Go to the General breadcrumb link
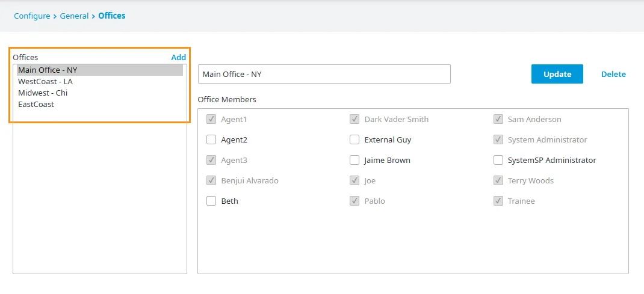The image size is (644, 294). tap(75, 16)
